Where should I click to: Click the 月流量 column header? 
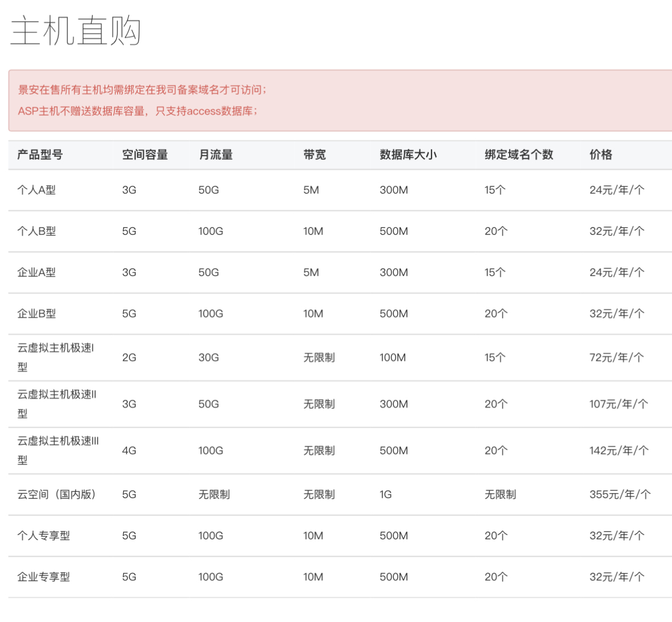pos(215,155)
